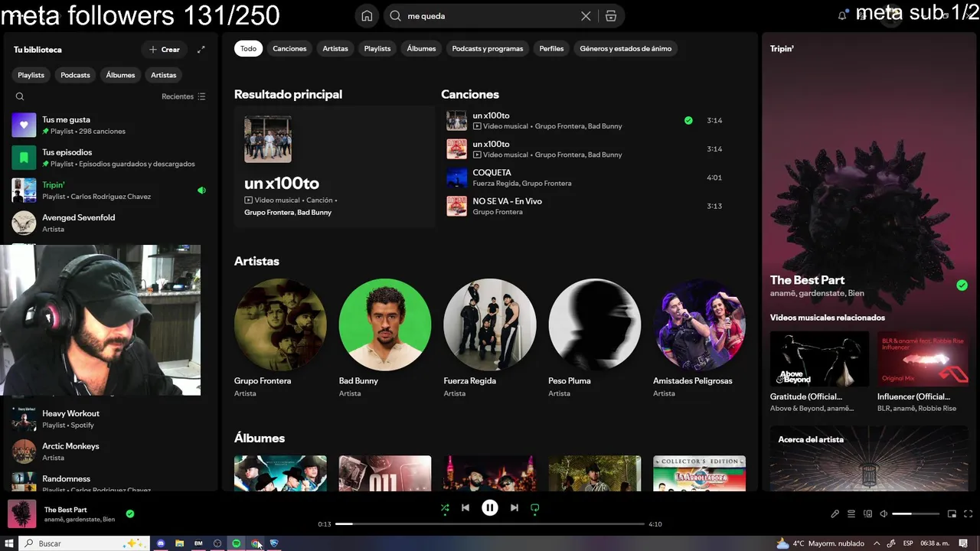
Task: Select Álbumes search filter tab
Action: coord(421,48)
